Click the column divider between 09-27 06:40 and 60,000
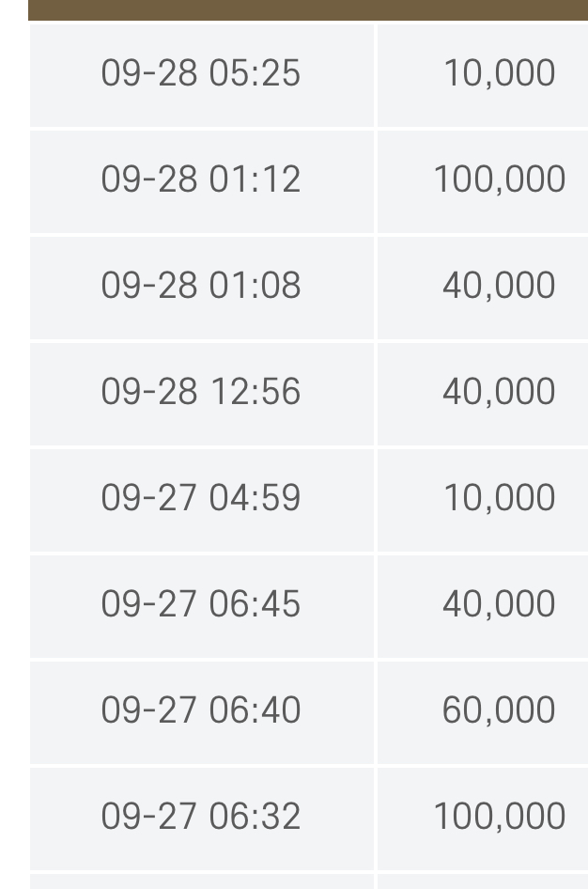This screenshot has width=588, height=889. tap(376, 711)
